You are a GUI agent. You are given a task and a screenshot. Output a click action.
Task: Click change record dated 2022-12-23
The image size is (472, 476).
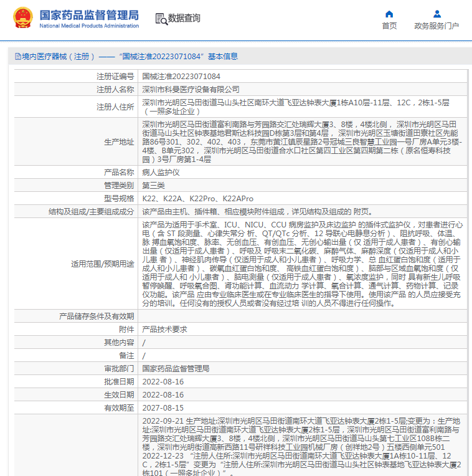point(302,464)
